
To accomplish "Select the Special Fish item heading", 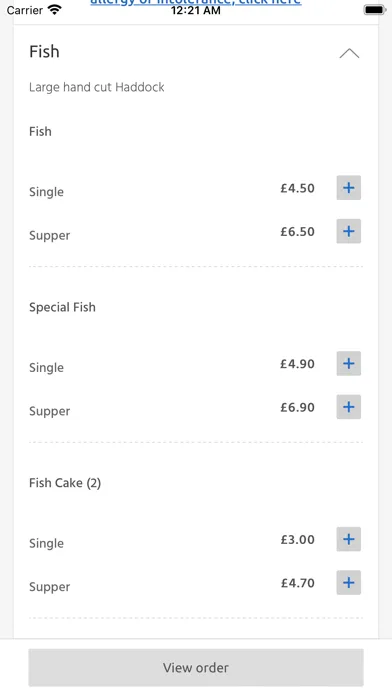I will tap(62, 307).
